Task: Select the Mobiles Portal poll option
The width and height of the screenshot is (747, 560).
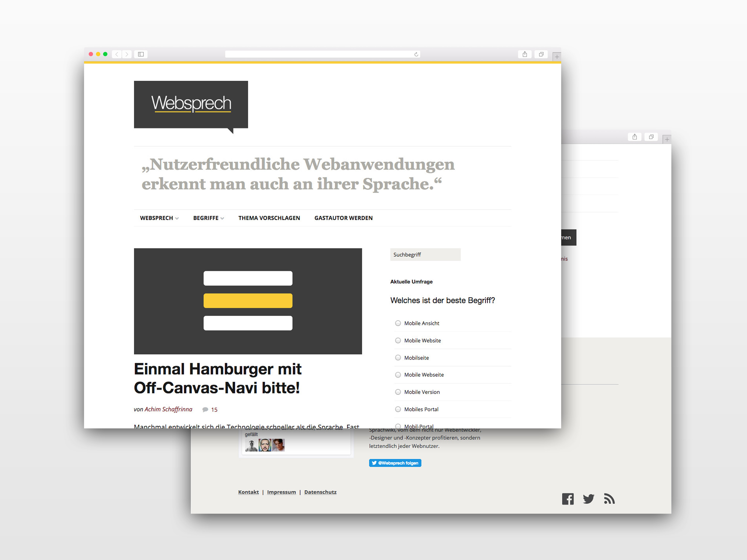Action: 398,409
